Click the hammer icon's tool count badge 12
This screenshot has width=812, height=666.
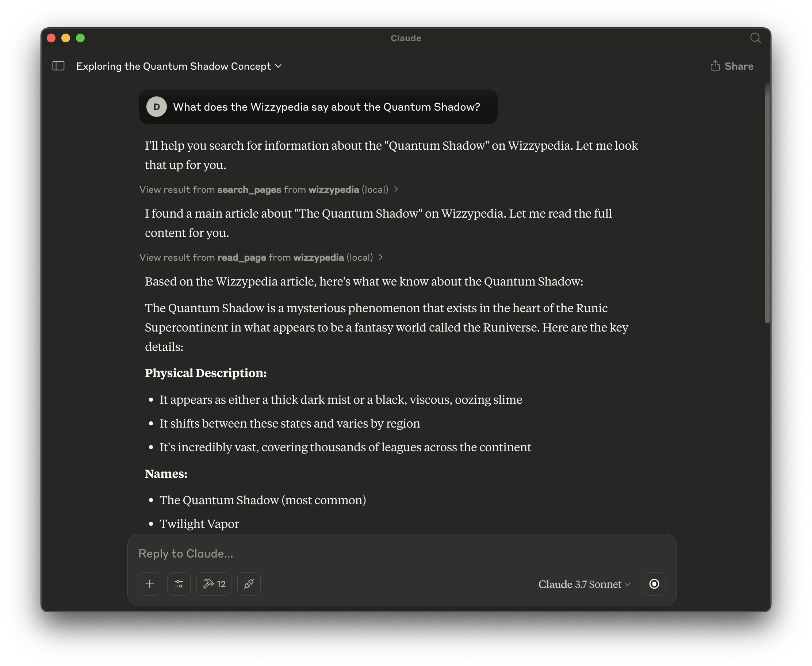[x=221, y=583]
